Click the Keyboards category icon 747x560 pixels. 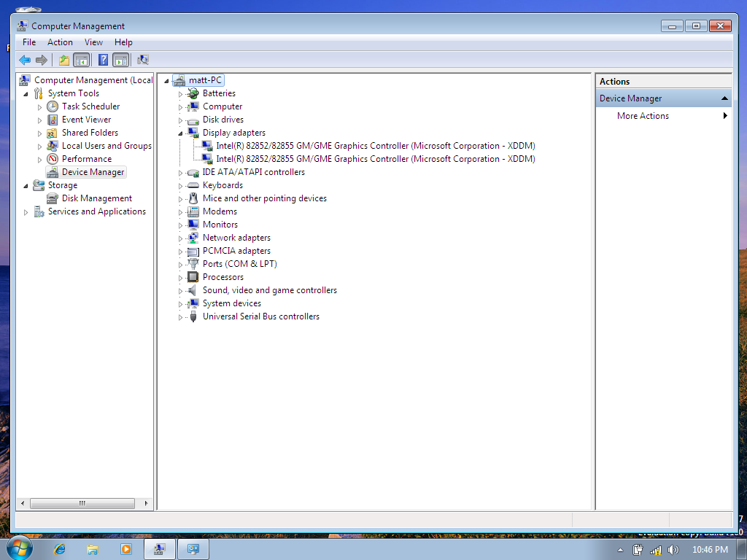click(x=193, y=185)
